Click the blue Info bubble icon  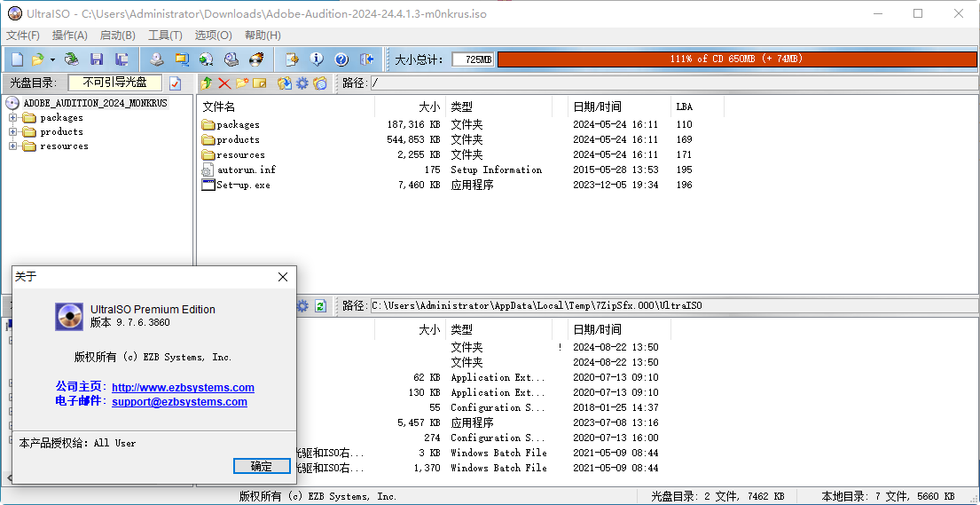317,59
